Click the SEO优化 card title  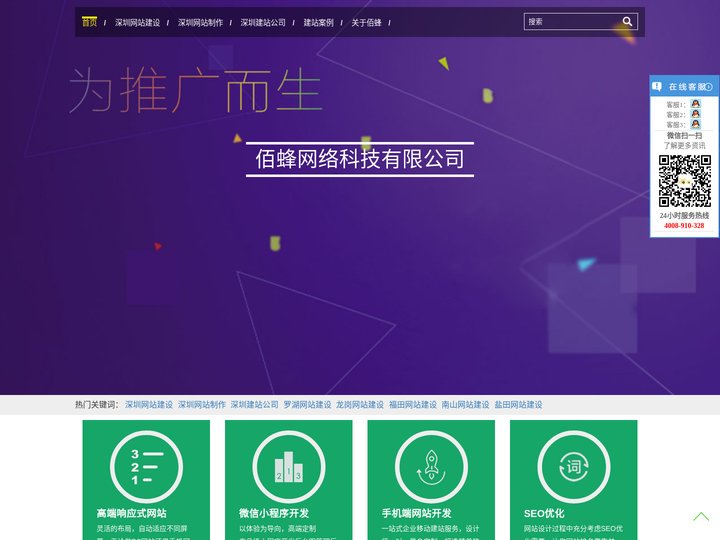[544, 513]
